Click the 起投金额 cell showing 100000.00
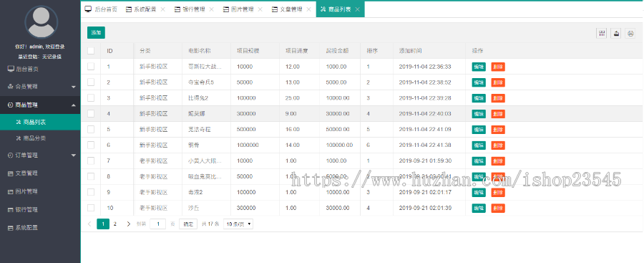The height and width of the screenshot is (263, 644). 339,145
